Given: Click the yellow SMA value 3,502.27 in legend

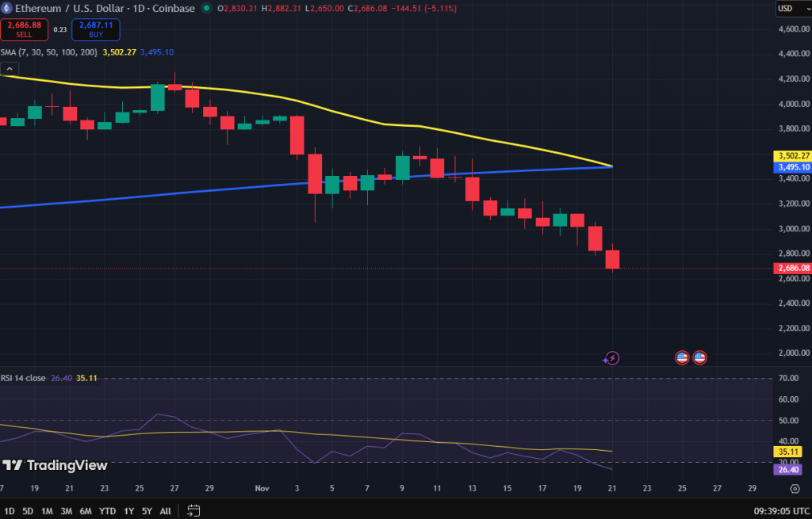Looking at the screenshot, I should click(x=119, y=52).
